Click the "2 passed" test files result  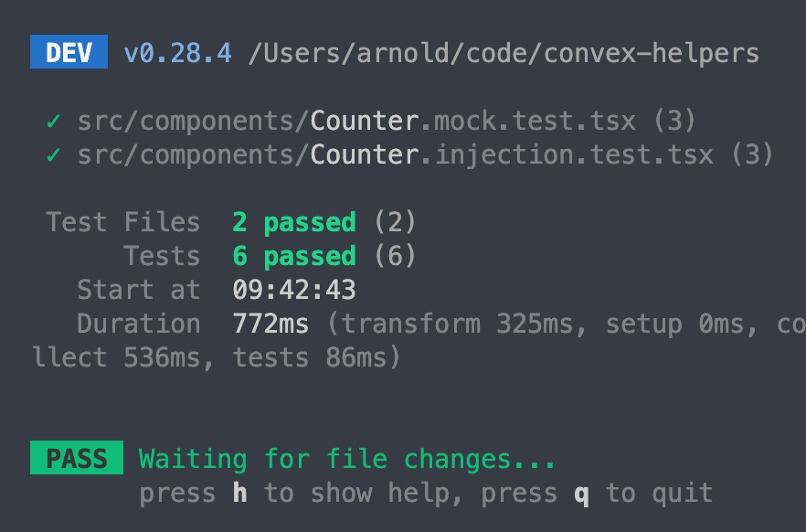tap(294, 222)
